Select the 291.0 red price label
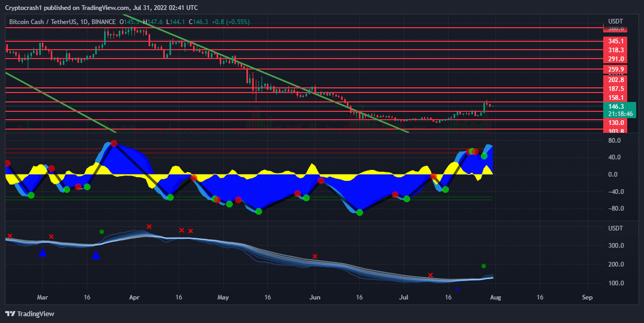This screenshot has height=323, width=644. pyautogui.click(x=616, y=60)
